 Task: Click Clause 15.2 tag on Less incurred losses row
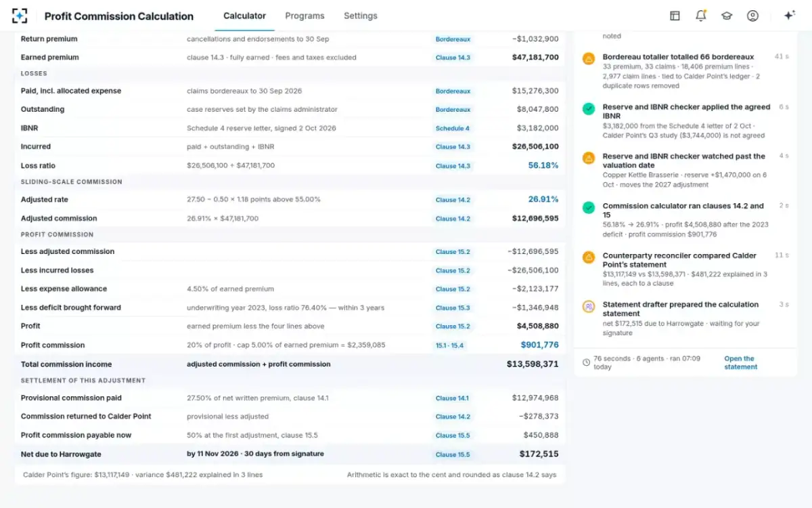(453, 270)
